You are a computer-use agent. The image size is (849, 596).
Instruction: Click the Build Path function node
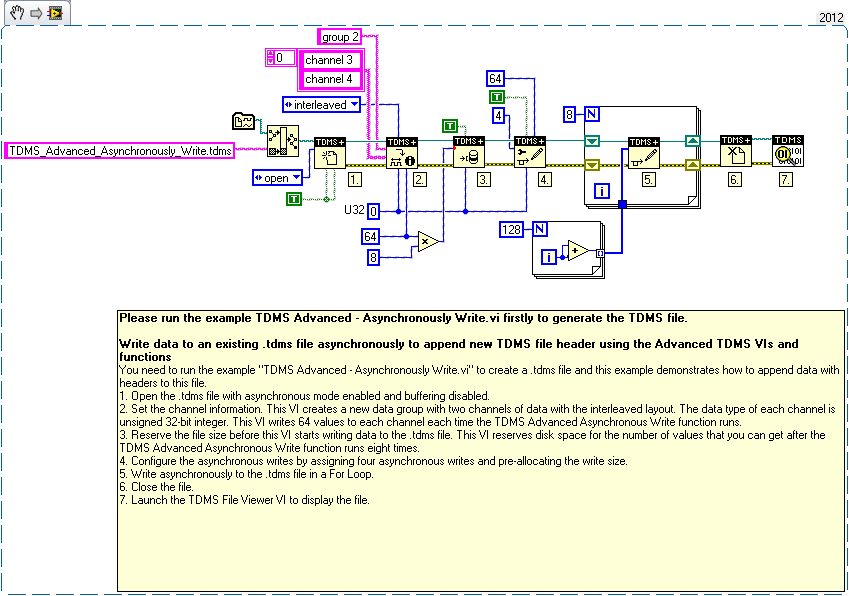282,141
